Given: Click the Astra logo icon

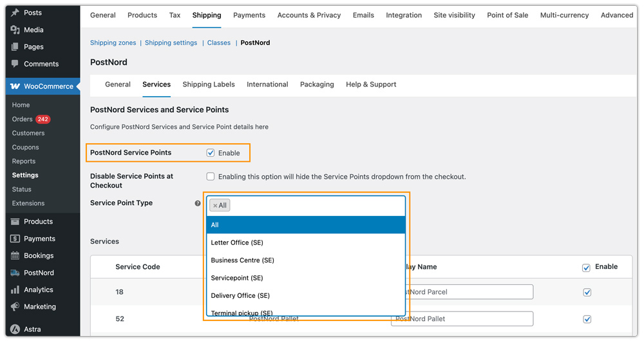Looking at the screenshot, I should coord(15,329).
